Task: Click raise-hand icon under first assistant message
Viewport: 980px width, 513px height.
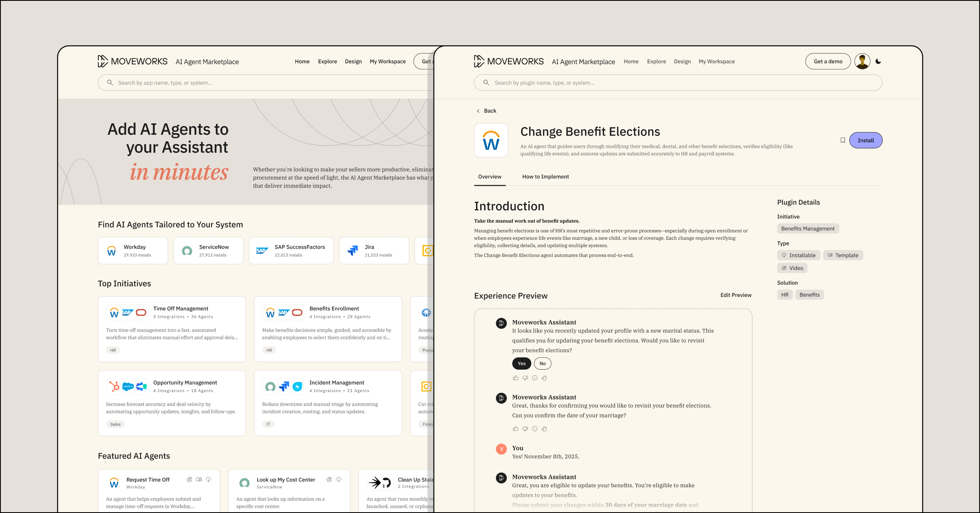Action: click(544, 378)
